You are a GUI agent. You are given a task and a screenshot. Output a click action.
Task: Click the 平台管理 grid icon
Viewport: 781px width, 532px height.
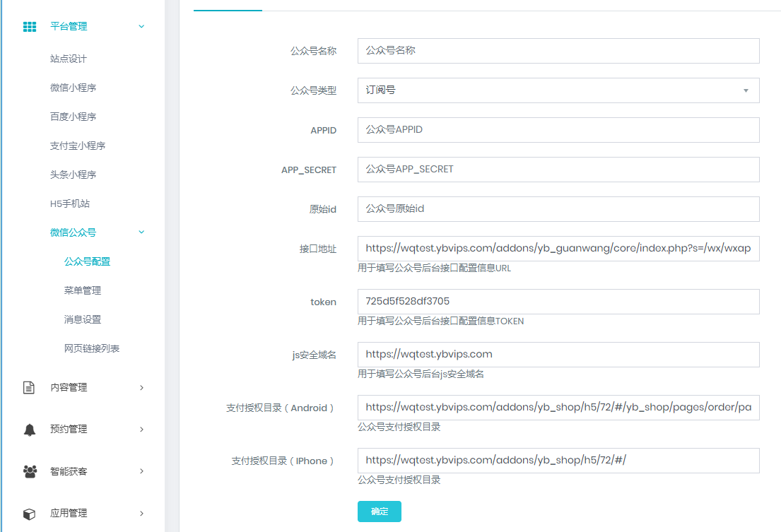(29, 27)
